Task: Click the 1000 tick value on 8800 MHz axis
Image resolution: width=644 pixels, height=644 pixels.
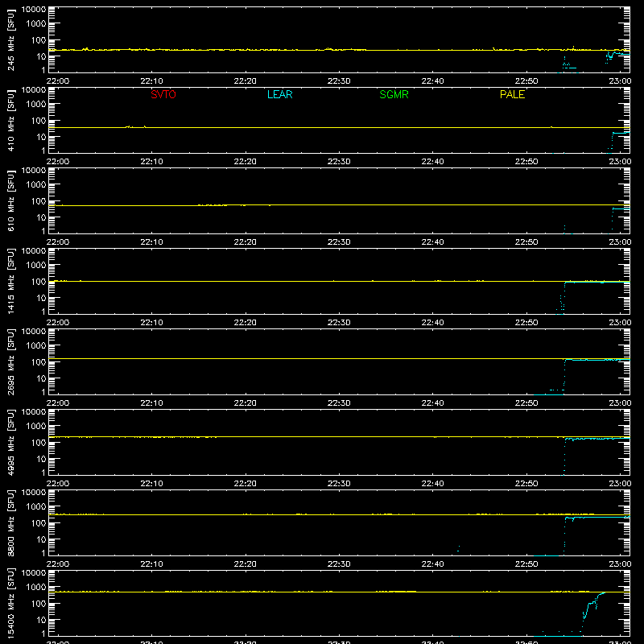Action: click(35, 507)
